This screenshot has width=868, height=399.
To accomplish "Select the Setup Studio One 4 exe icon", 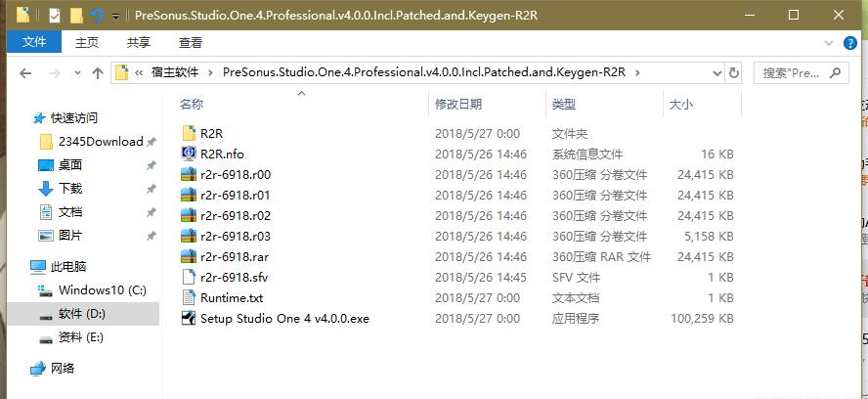I will point(189,318).
